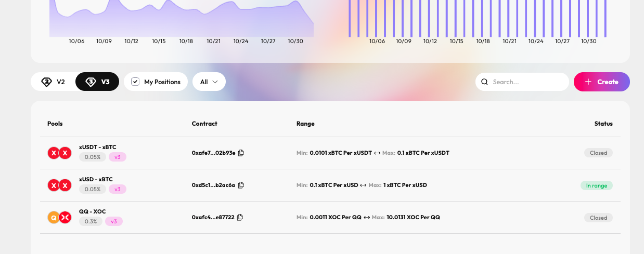Switch to the V3 pools tab
This screenshot has width=644, height=254.
coord(97,82)
